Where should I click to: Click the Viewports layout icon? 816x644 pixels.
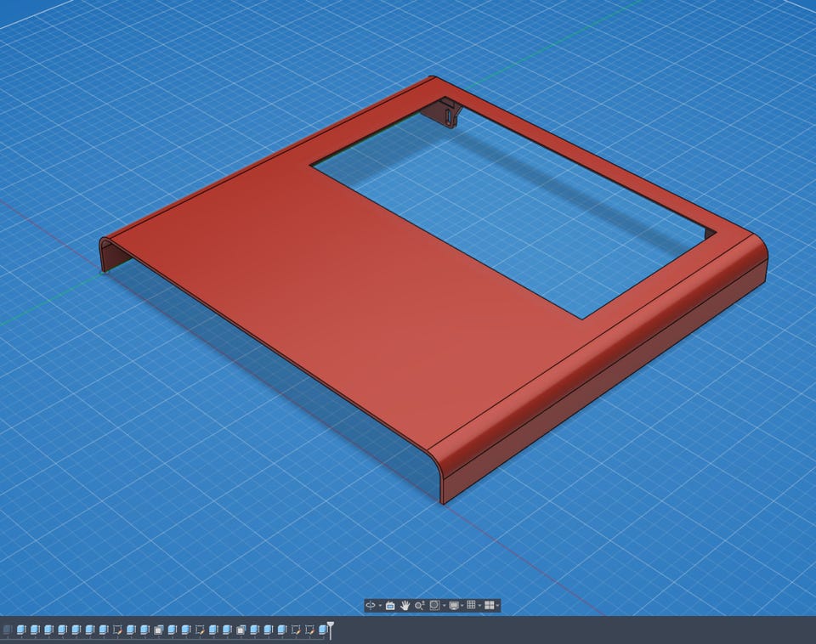click(490, 605)
